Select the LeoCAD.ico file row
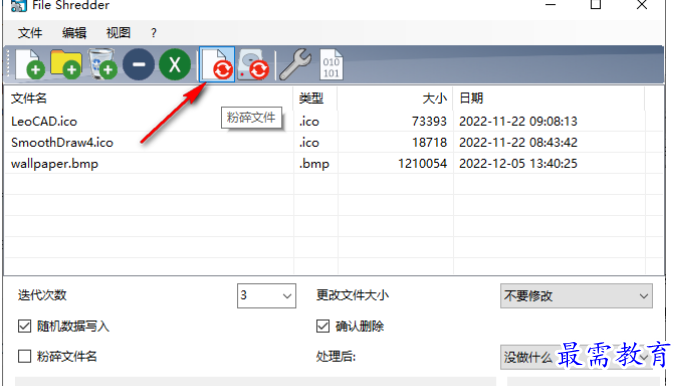The image size is (679, 386). point(333,121)
